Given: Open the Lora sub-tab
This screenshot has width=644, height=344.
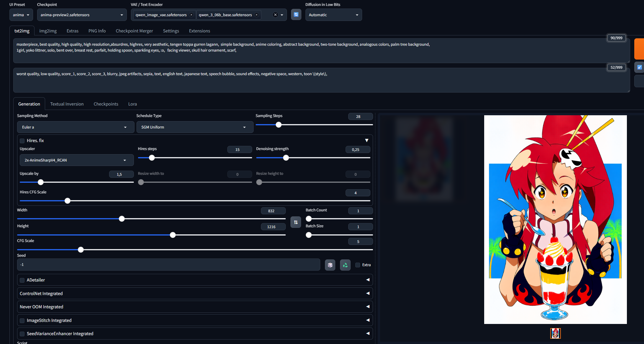Looking at the screenshot, I should pyautogui.click(x=132, y=104).
